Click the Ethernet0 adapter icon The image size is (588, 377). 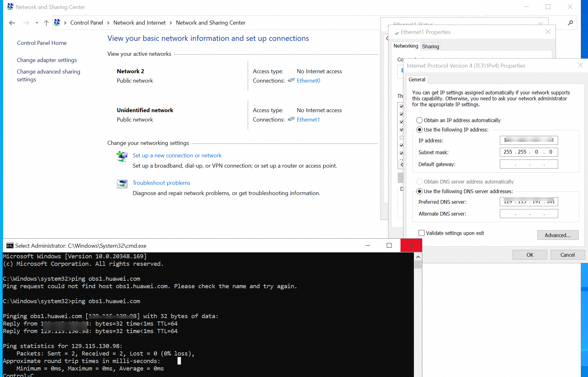coord(291,80)
